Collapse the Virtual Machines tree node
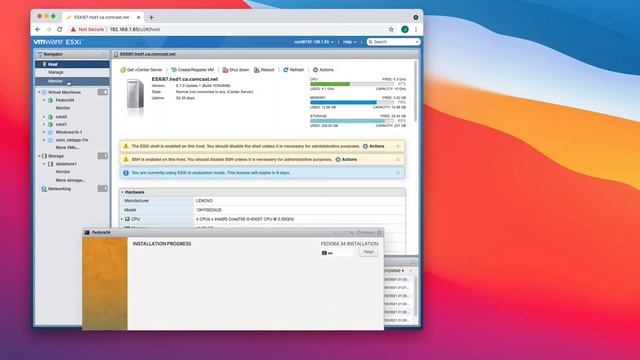 [x=40, y=92]
